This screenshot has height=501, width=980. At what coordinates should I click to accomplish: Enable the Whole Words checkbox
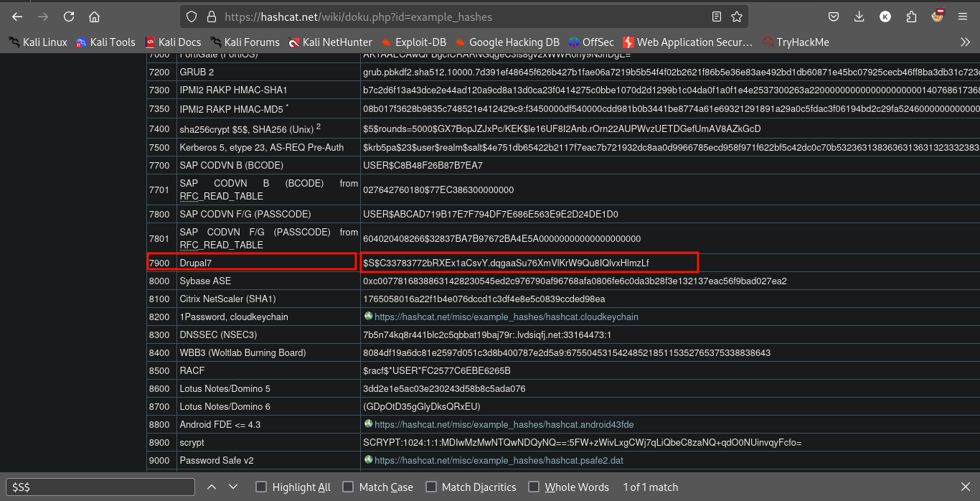534,487
